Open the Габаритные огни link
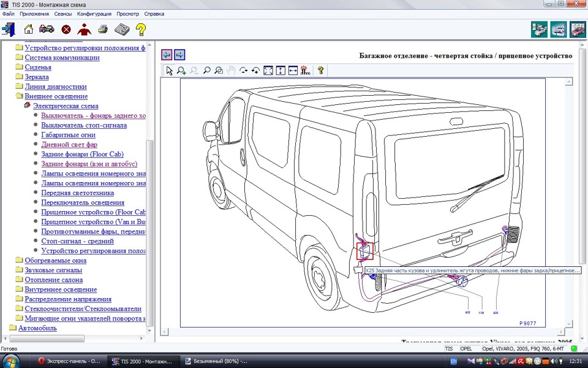The width and height of the screenshot is (588, 368). coord(68,135)
